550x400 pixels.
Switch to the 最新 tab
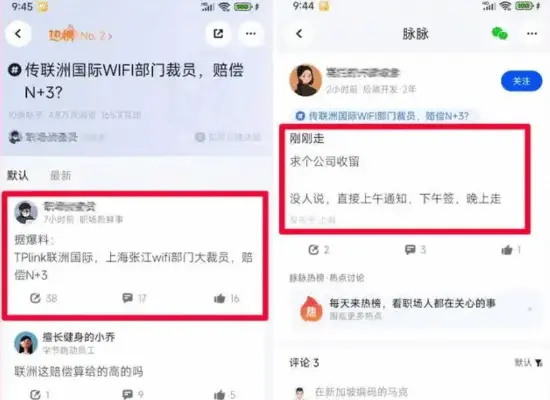[x=60, y=175]
